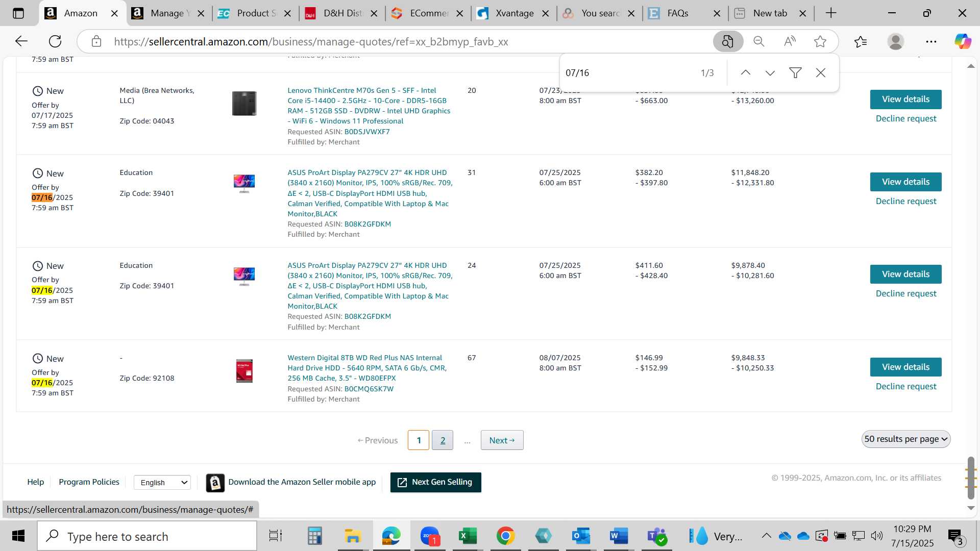Decline request for Lenovo ThinkCentre quote
The height and width of the screenshot is (551, 980).
906,118
